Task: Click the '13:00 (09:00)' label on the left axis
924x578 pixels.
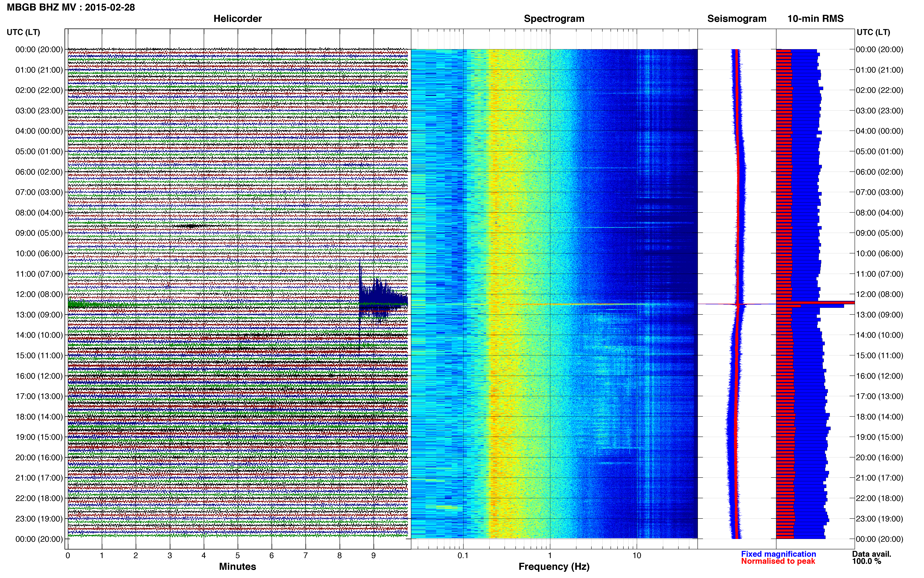Action: 39,315
